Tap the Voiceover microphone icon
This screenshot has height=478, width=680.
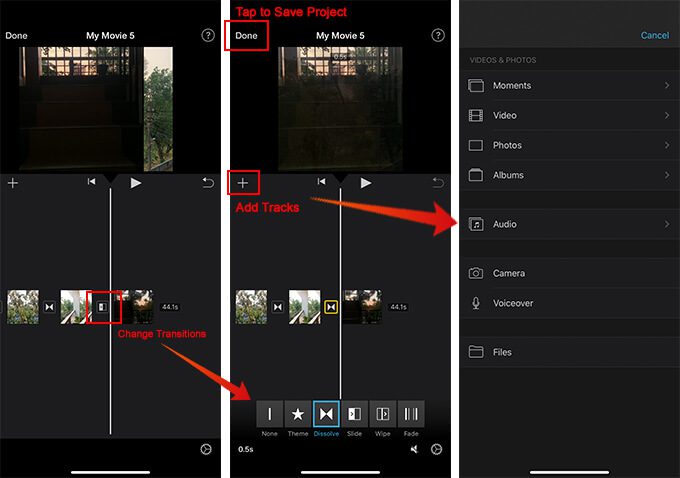pyautogui.click(x=476, y=303)
